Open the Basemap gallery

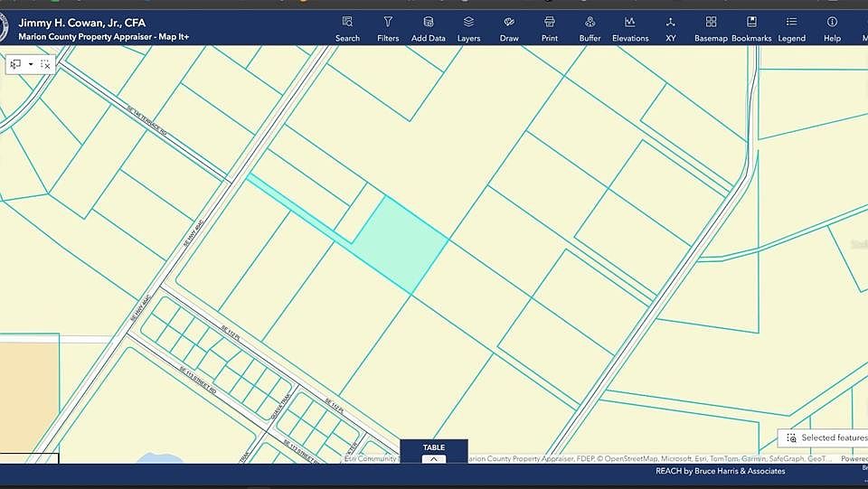point(711,27)
